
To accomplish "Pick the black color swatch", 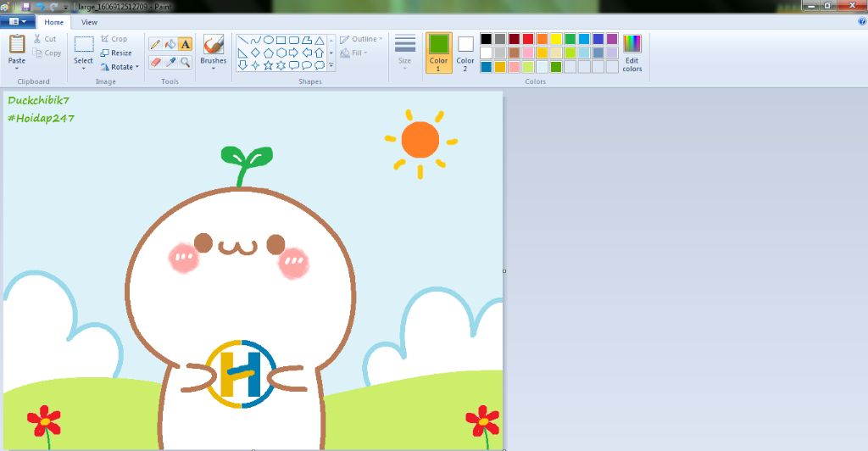I will [x=486, y=39].
